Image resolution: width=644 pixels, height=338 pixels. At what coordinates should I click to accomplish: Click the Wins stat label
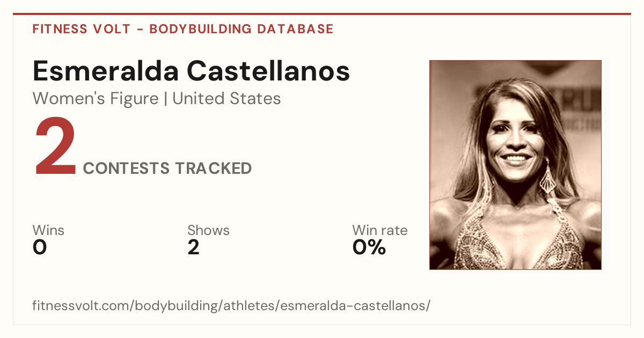48,230
